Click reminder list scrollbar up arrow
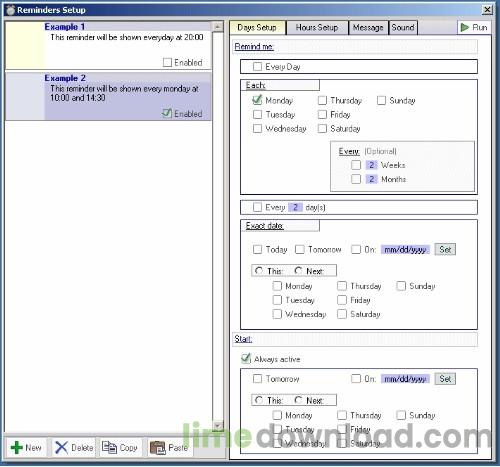 pyautogui.click(x=218, y=27)
